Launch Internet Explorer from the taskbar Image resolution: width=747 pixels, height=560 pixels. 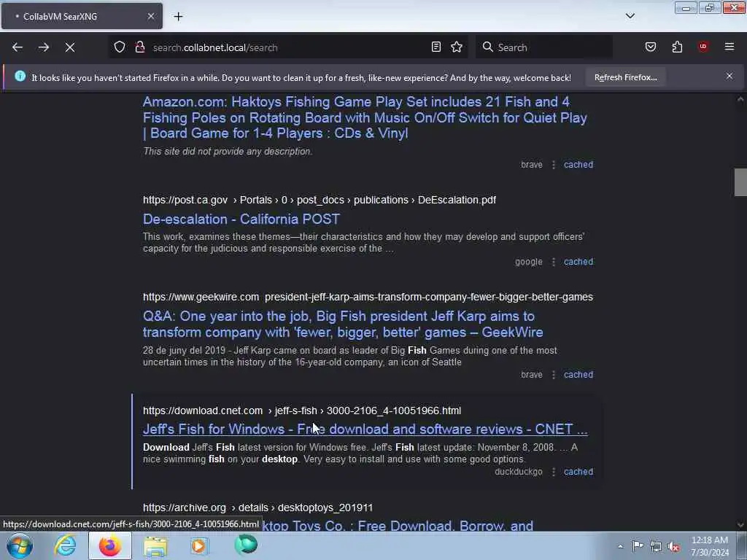click(x=65, y=545)
